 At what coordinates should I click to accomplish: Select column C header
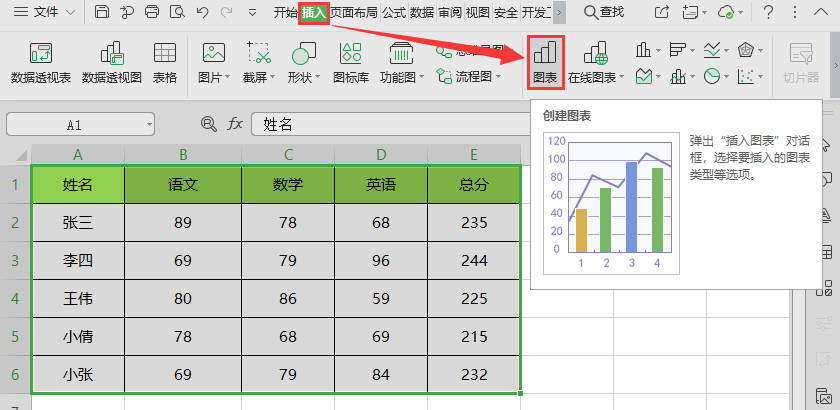[x=288, y=154]
